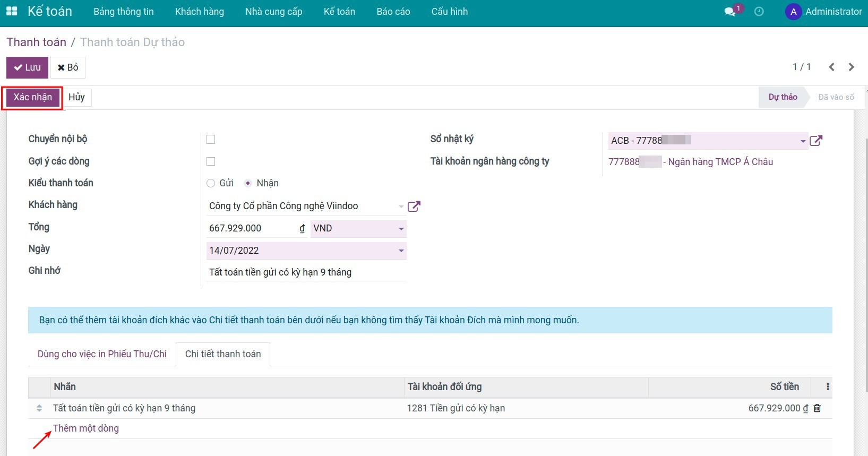The height and width of the screenshot is (456, 868).
Task: Expand the Sổ nhật ký journal dropdown
Action: (803, 141)
